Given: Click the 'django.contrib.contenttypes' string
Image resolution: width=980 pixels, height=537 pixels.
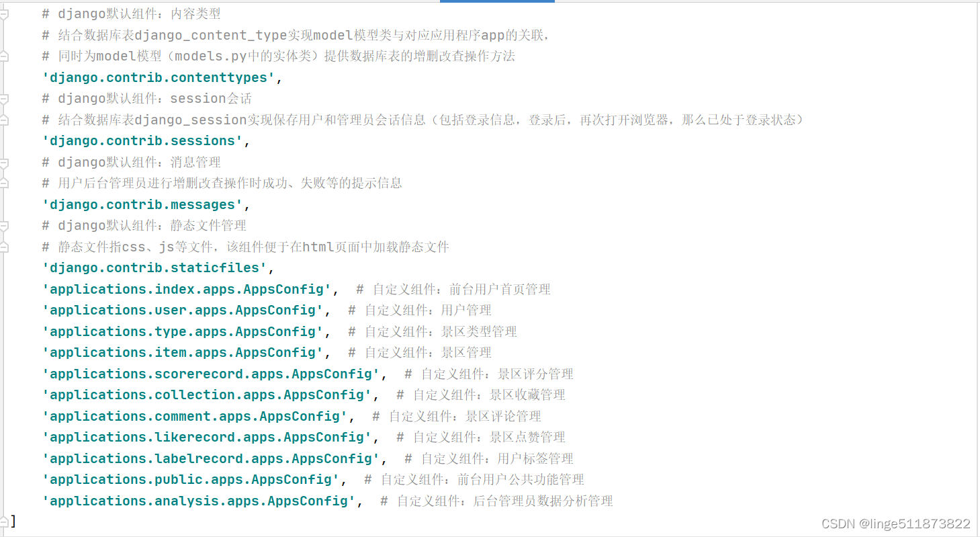Looking at the screenshot, I should click(x=159, y=78).
